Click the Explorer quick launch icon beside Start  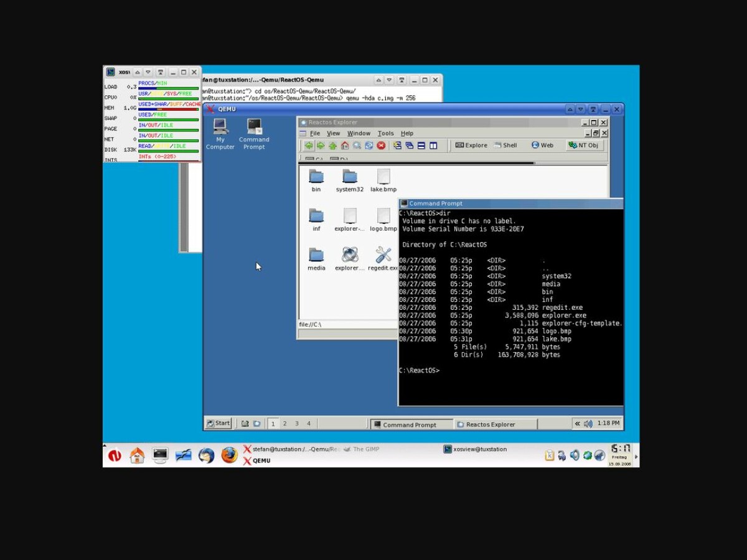pyautogui.click(x=256, y=424)
